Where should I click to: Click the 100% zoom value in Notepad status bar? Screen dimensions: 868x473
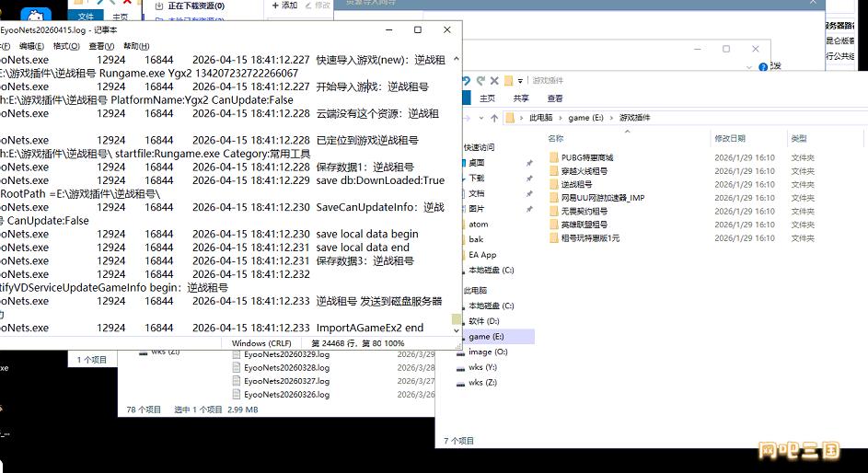coord(394,343)
